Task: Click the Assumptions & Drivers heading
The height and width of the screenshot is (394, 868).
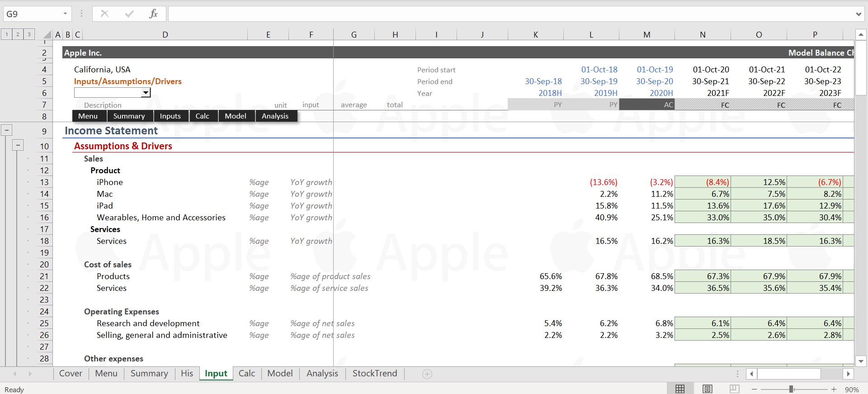Action: coord(123,146)
